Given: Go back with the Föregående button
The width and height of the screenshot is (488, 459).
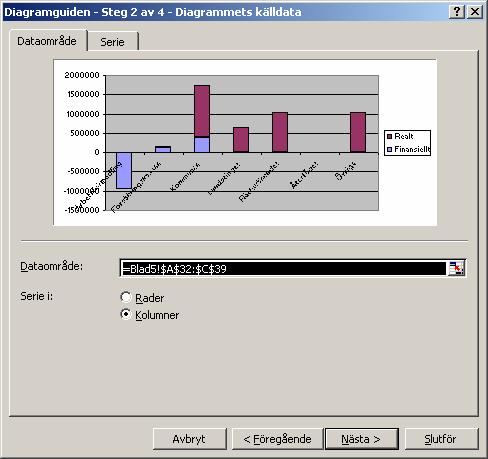Looking at the screenshot, I should tap(277, 439).
